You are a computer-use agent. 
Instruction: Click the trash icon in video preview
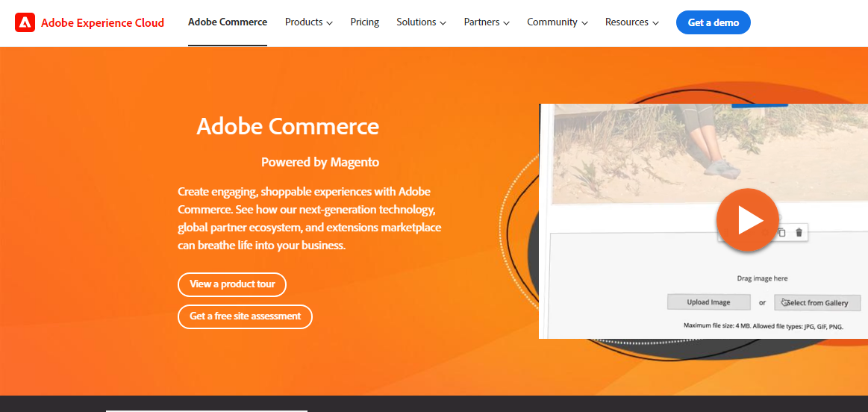pos(799,233)
